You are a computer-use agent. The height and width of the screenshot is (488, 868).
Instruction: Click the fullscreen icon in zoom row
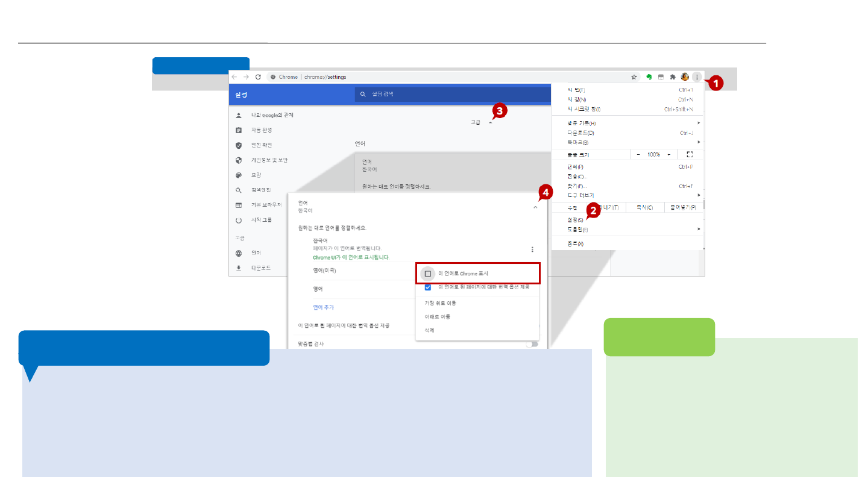(690, 155)
